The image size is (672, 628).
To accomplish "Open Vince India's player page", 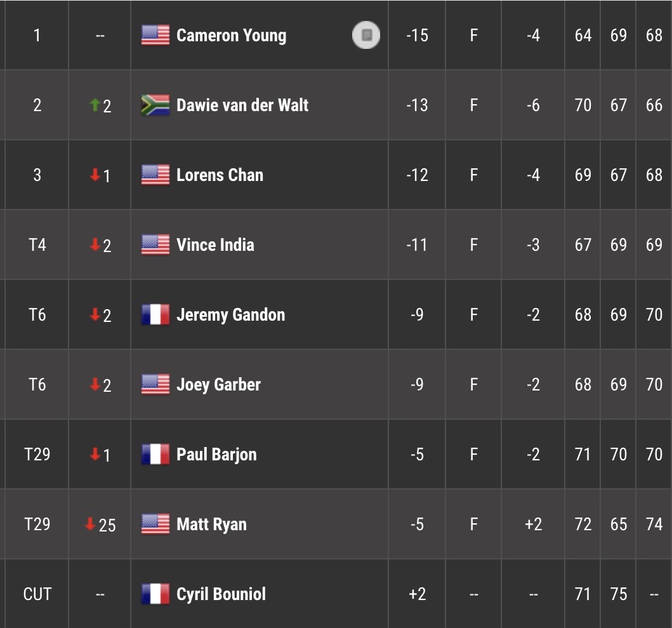I will pyautogui.click(x=215, y=245).
